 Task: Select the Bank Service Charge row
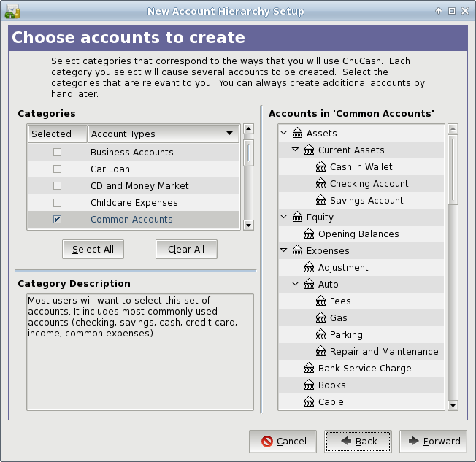click(x=361, y=368)
